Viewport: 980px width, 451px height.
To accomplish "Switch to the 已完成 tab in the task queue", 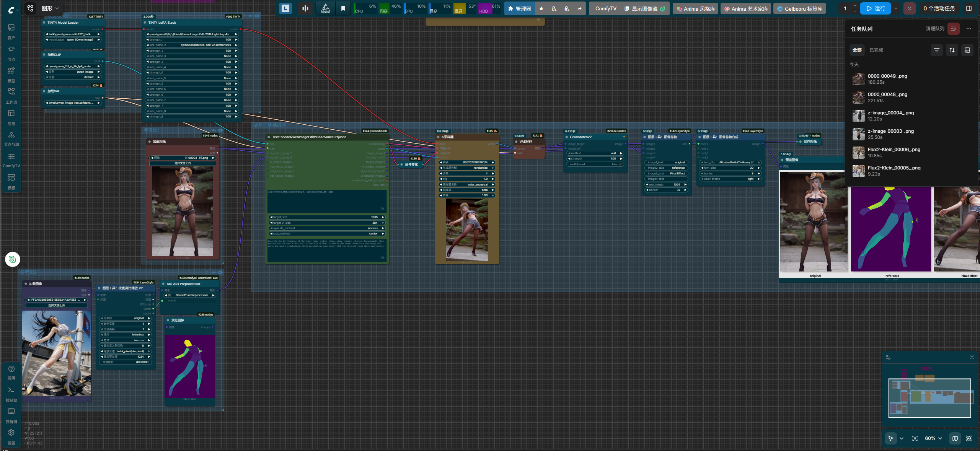I will (876, 50).
